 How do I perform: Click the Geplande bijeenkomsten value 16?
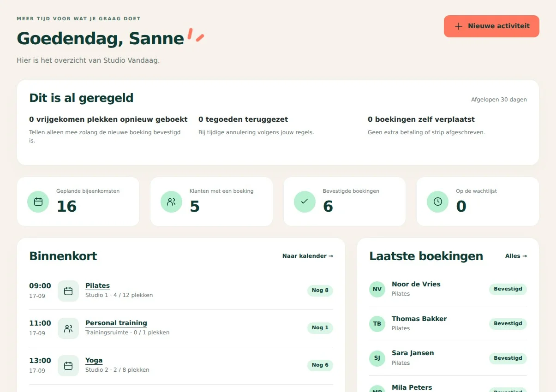(66, 207)
